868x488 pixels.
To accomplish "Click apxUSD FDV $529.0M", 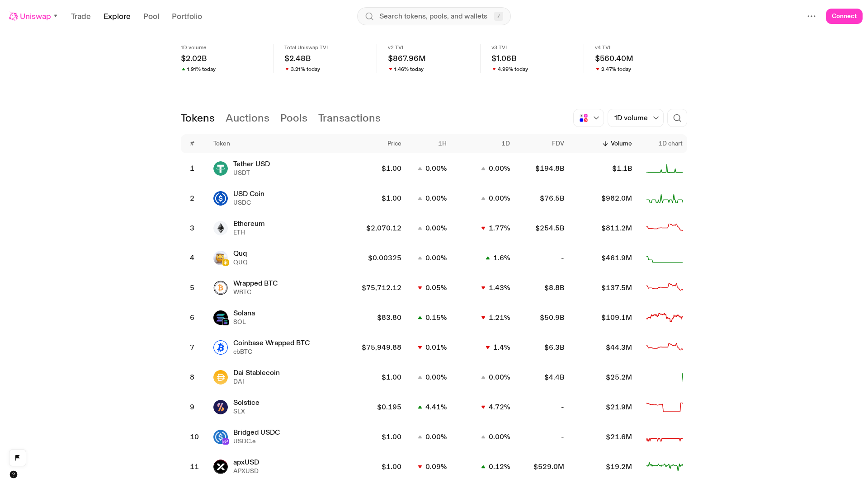I will (549, 467).
